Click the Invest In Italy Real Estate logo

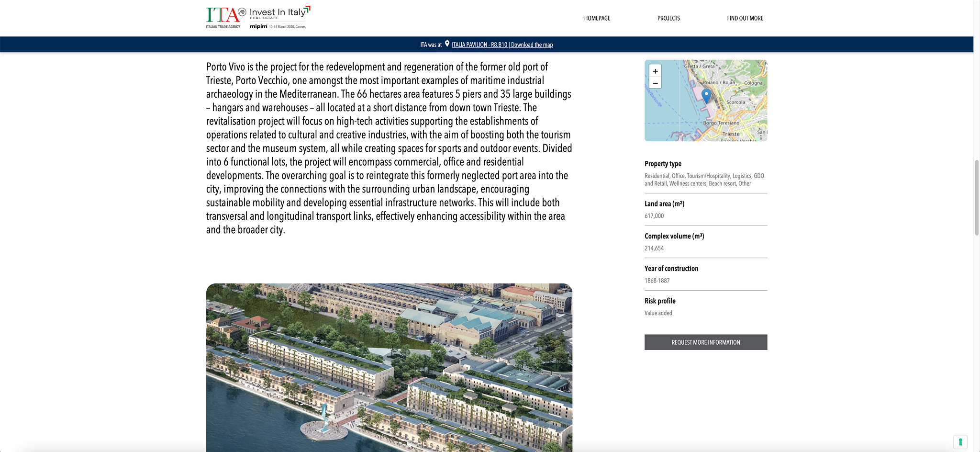(x=279, y=13)
